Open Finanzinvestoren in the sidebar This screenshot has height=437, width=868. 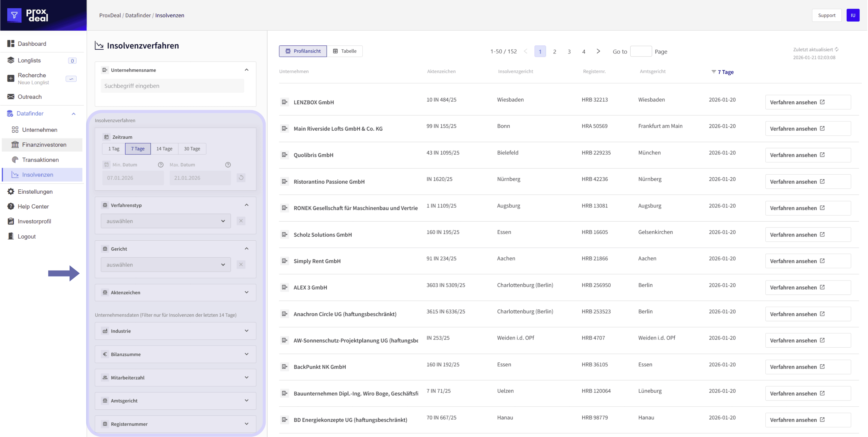44,145
